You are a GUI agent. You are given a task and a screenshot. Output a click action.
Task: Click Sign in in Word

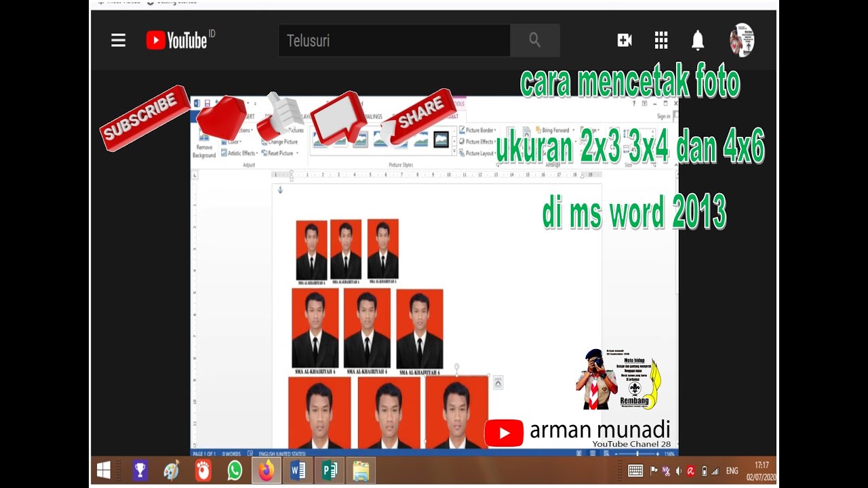[x=664, y=117]
